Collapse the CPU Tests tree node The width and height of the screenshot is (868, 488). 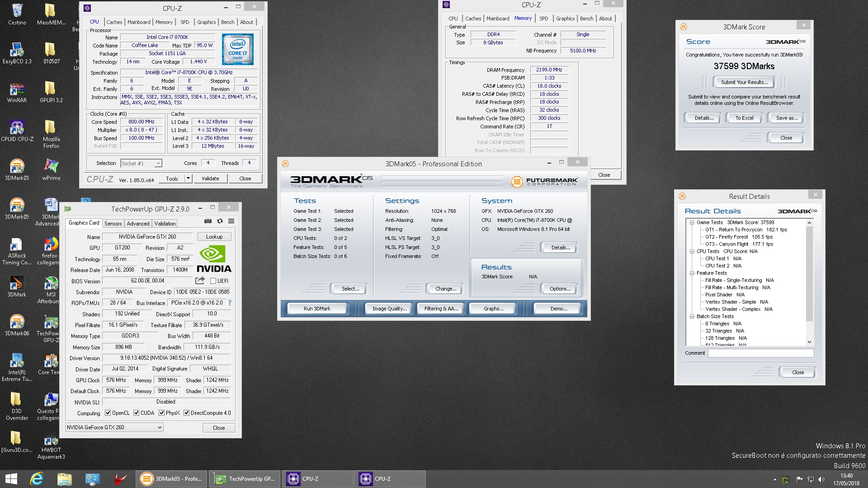tap(692, 251)
